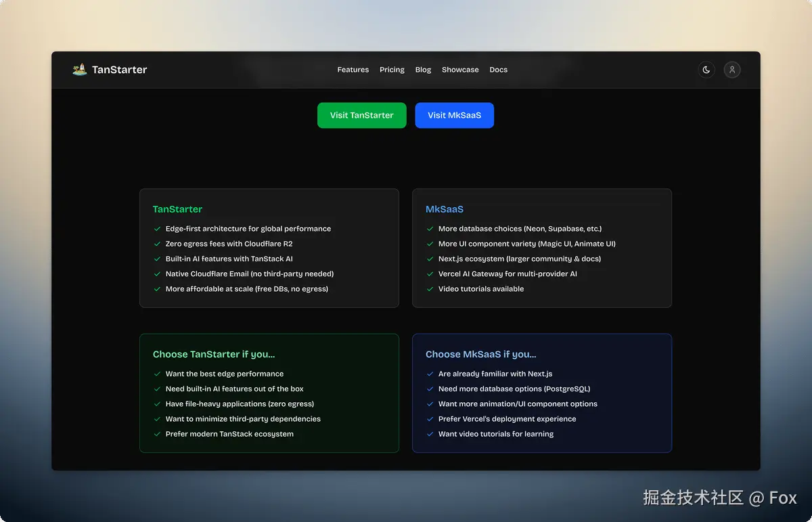The height and width of the screenshot is (522, 812).
Task: Open the Docs nav item
Action: pyautogui.click(x=499, y=70)
